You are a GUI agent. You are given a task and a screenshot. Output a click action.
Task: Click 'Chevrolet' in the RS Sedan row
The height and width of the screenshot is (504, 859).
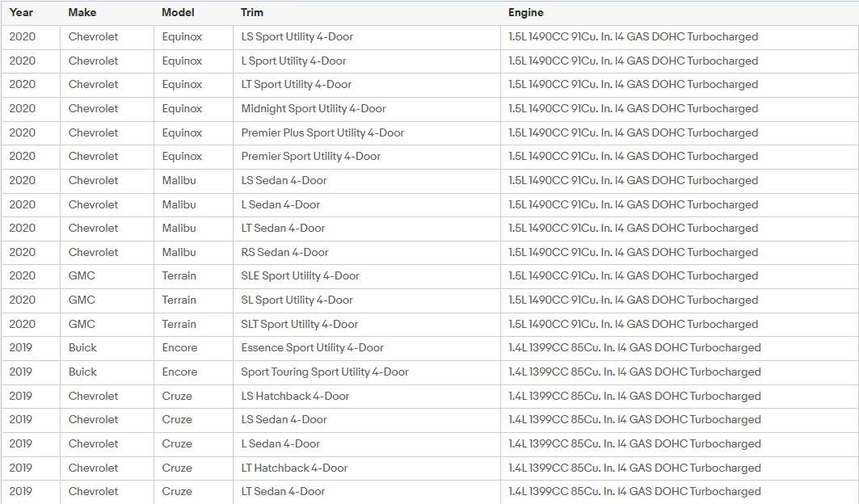tap(93, 252)
